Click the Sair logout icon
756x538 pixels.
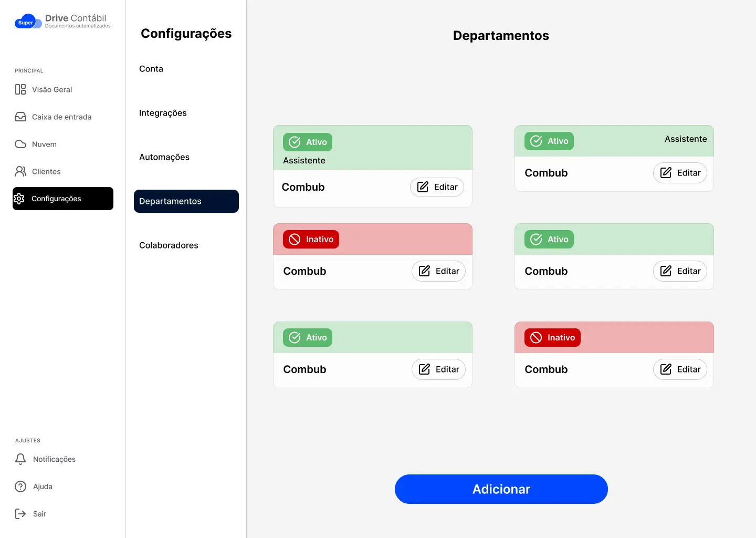point(20,514)
